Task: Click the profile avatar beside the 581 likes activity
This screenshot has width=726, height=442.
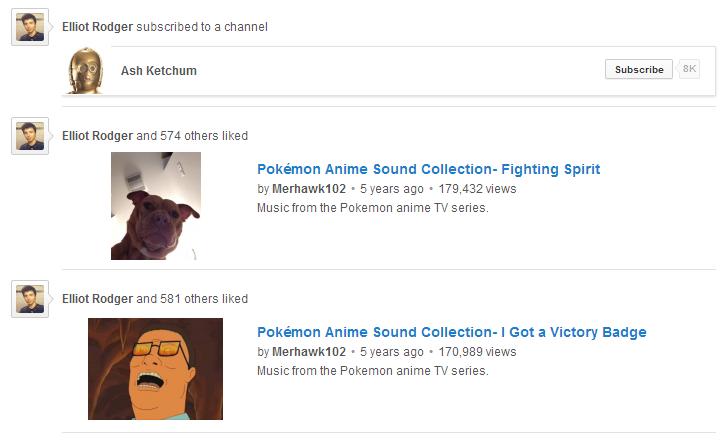Action: (30, 299)
